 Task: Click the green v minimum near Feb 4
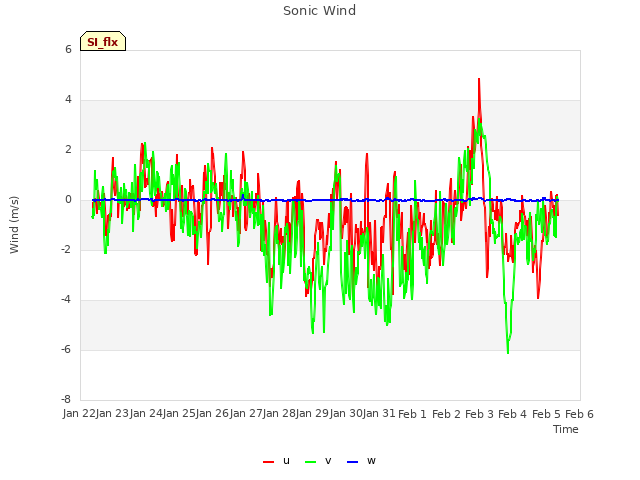point(508,353)
